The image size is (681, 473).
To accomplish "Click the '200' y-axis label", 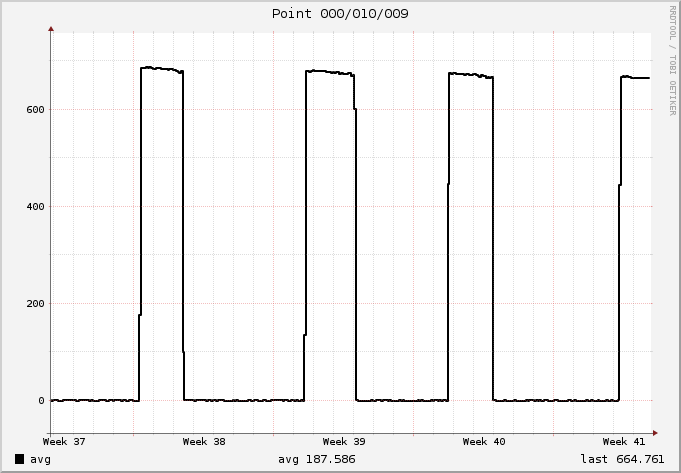I will (35, 304).
